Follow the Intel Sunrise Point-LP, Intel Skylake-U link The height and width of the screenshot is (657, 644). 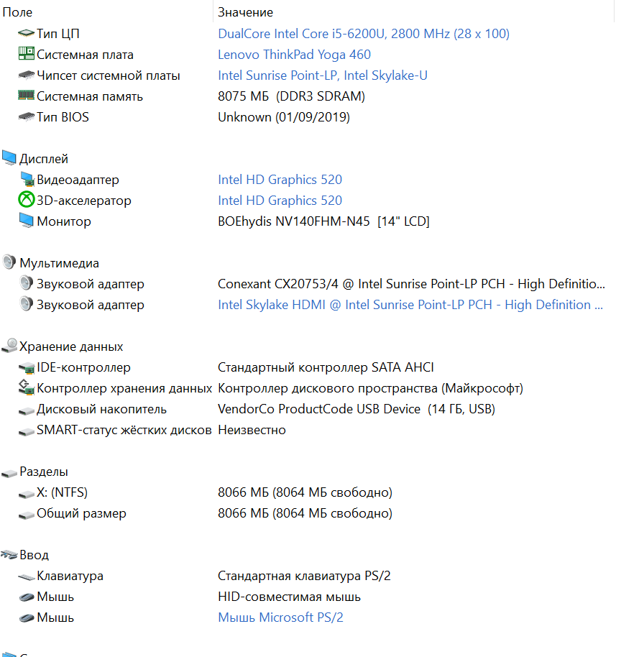pos(323,75)
